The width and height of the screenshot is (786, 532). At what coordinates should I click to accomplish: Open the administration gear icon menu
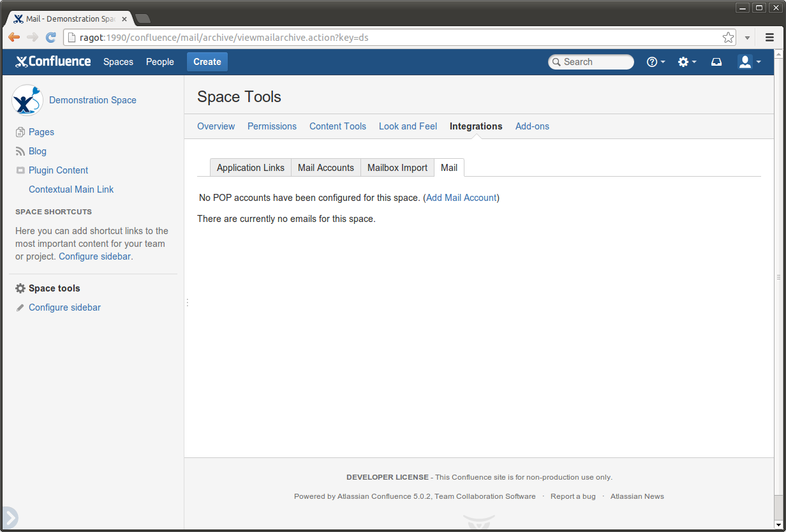tap(686, 62)
